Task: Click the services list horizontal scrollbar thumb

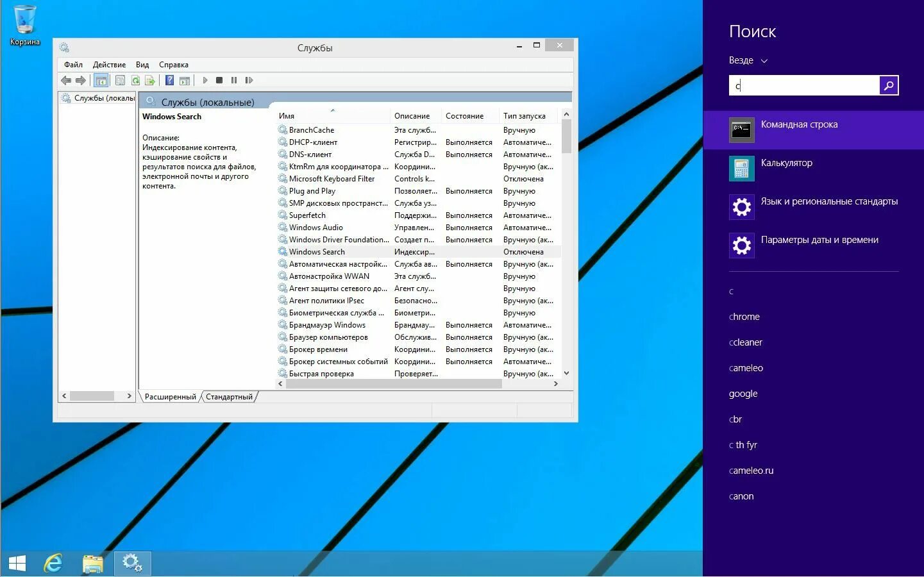Action: [x=394, y=383]
